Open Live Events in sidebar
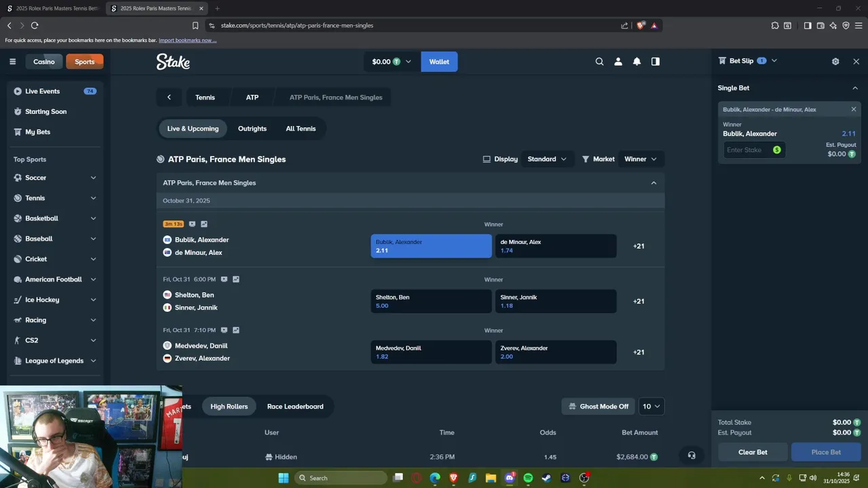Image resolution: width=868 pixels, height=488 pixels. click(x=55, y=91)
